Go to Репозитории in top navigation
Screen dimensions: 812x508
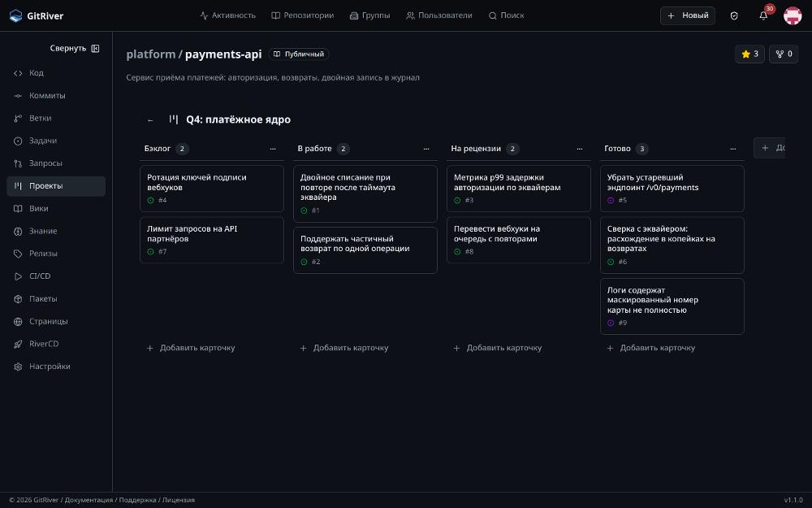[303, 15]
